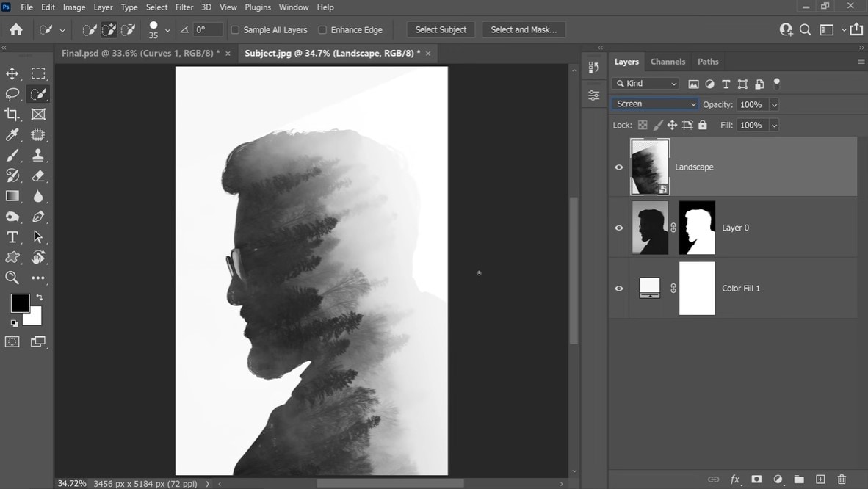
Task: Create a new layer group
Action: [x=799, y=479]
